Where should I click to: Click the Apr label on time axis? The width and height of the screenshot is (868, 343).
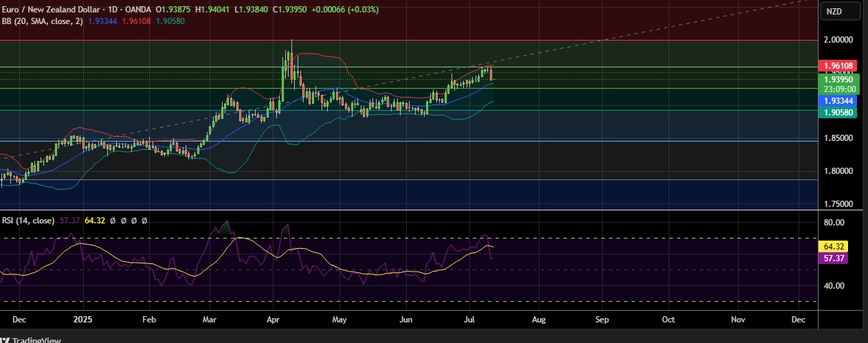(x=273, y=320)
